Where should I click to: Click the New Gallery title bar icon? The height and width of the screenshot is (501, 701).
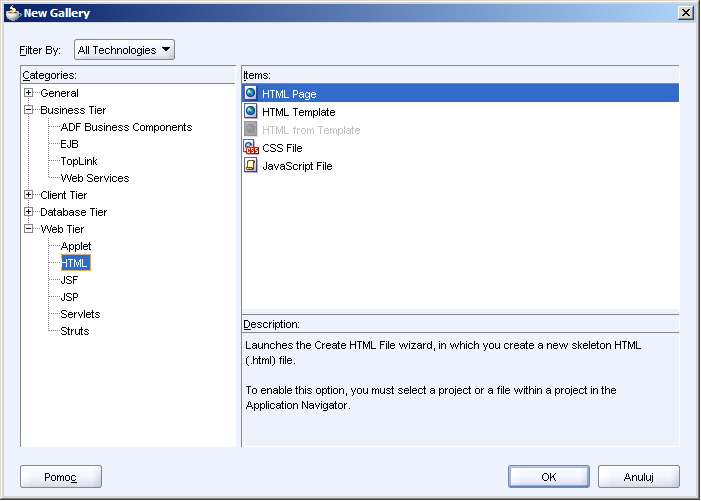(x=13, y=13)
